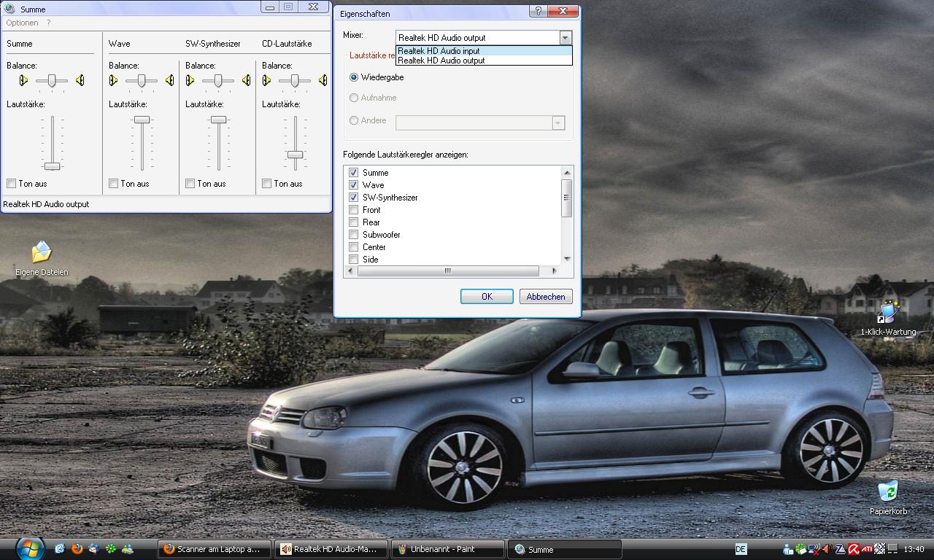Click the ATI tray icon
934x560 pixels.
867,549
